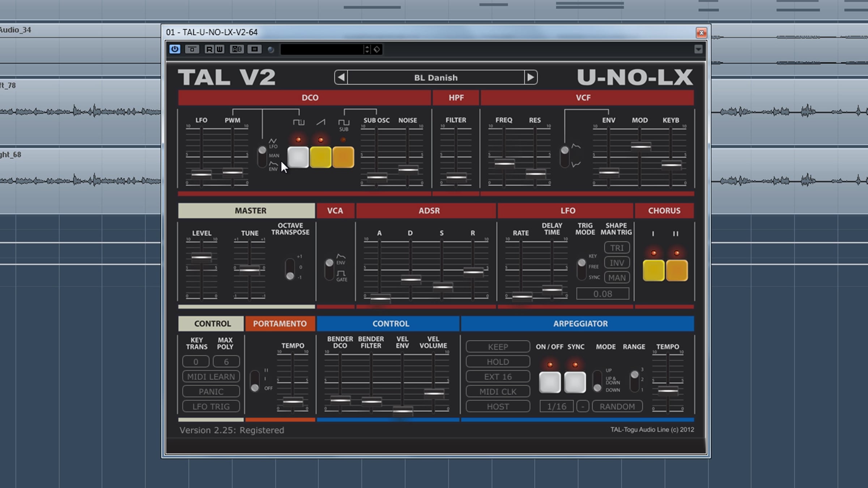Screen dimensions: 868x488
Task: Click the Arpeggiator KEEP button
Action: click(498, 347)
